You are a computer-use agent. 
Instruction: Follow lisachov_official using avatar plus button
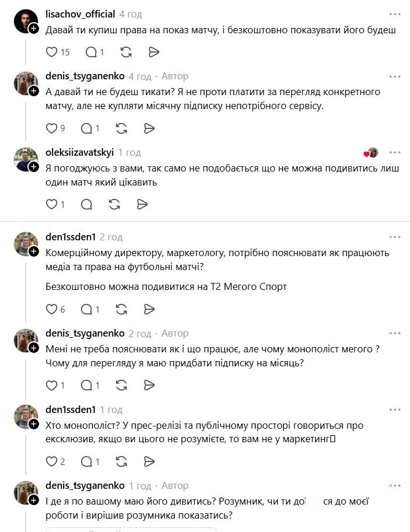34,29
